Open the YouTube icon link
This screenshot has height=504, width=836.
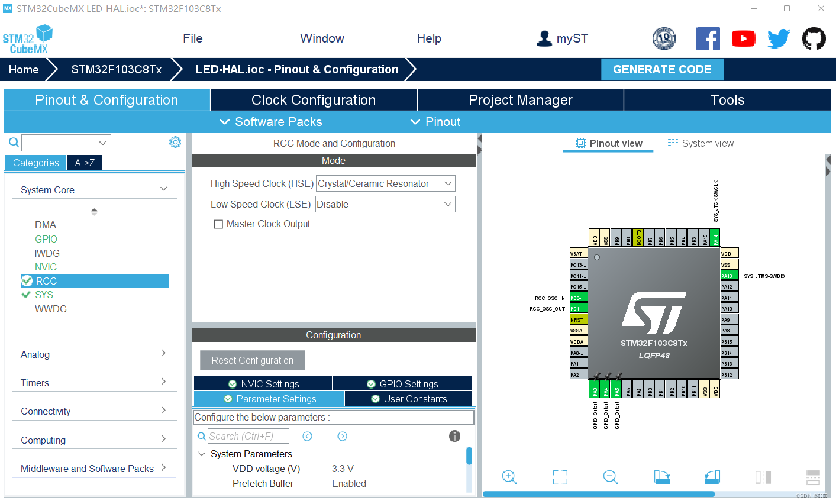pos(744,39)
